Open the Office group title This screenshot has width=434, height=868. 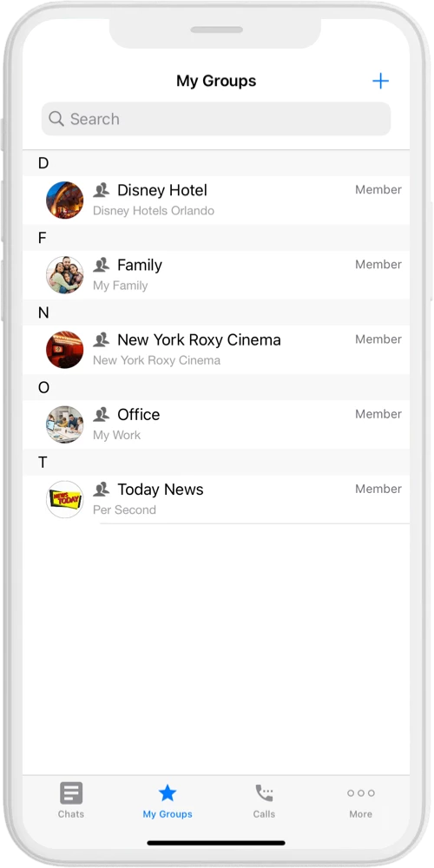tap(138, 415)
